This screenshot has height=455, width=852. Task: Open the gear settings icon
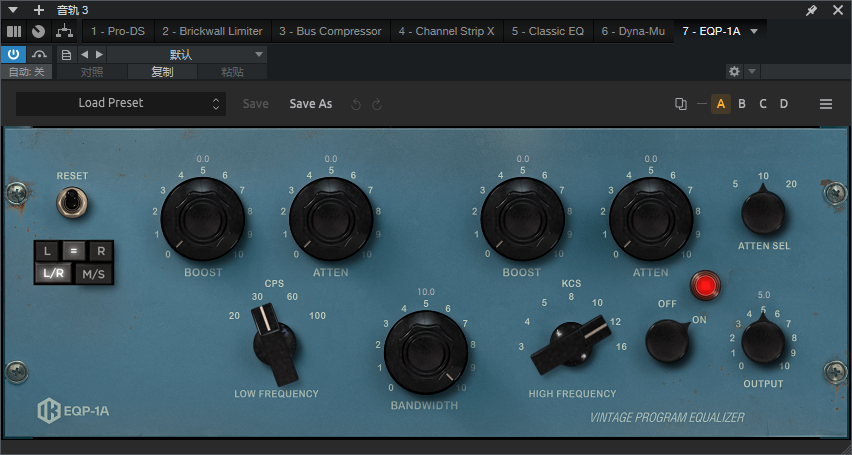(734, 71)
